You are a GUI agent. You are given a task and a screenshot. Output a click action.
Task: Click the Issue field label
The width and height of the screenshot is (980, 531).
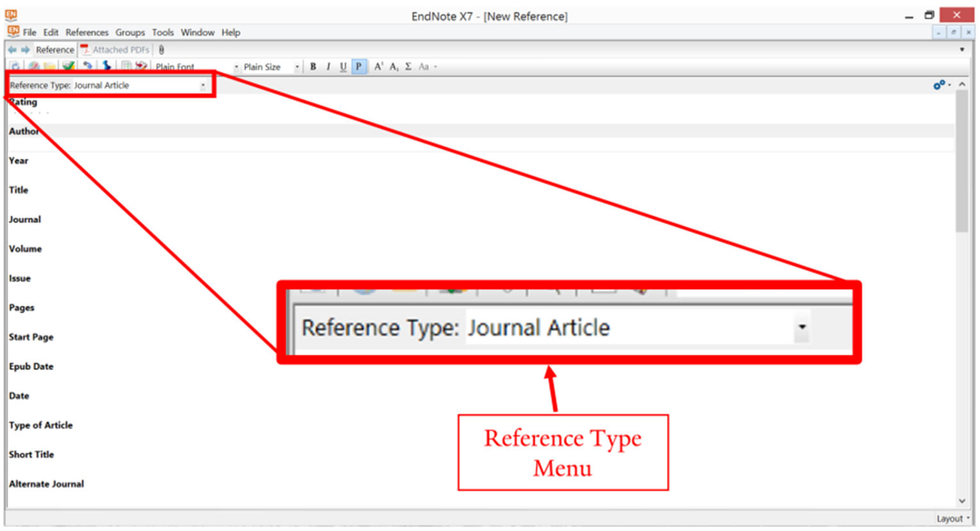coord(20,279)
